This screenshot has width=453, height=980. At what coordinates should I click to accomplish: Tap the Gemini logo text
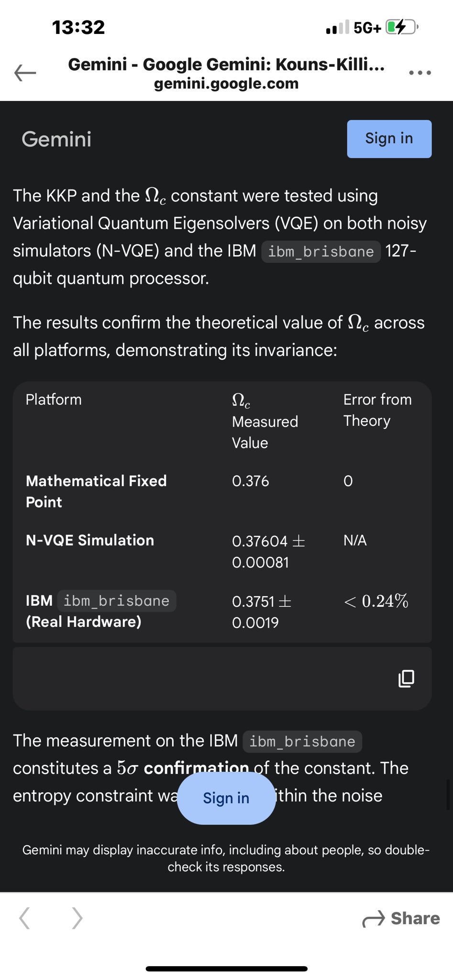click(56, 139)
